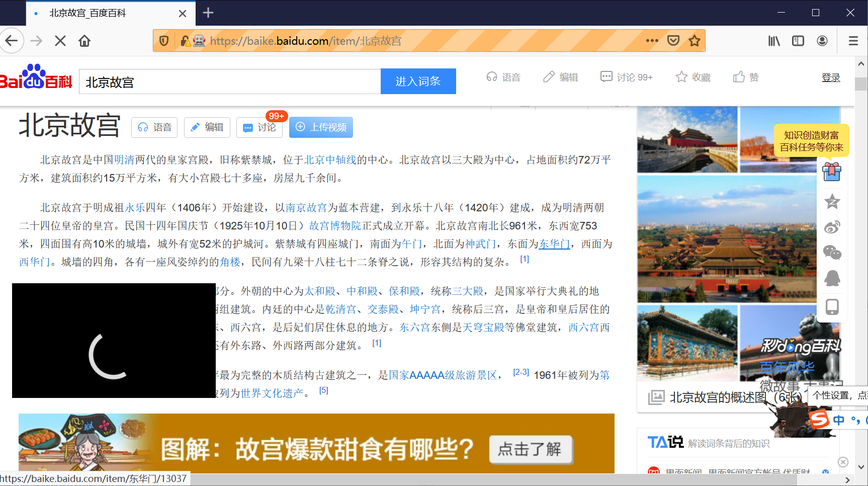Share the article to Weibo
Image resolution: width=868 pixels, height=486 pixels.
[x=832, y=226]
